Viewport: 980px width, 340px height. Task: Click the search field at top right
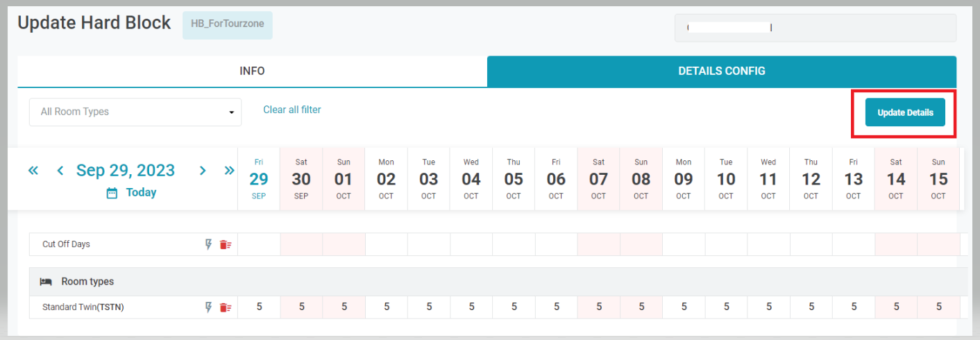tap(815, 28)
